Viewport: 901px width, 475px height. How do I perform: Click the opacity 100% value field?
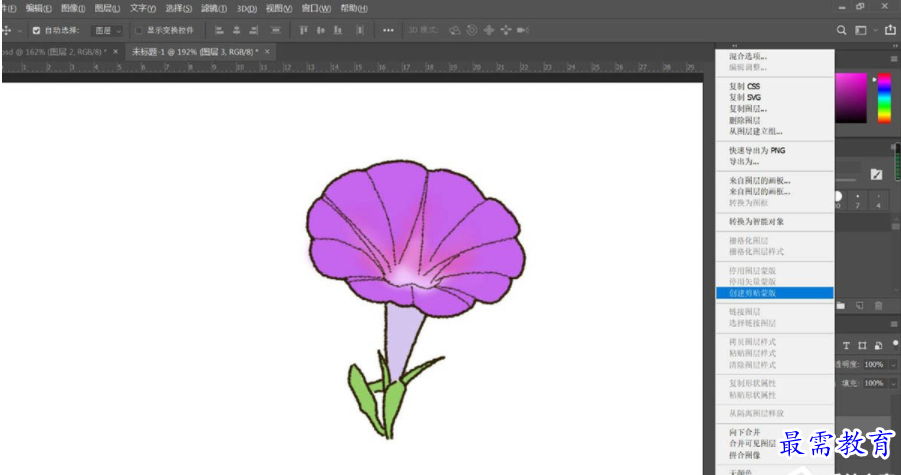tap(875, 365)
